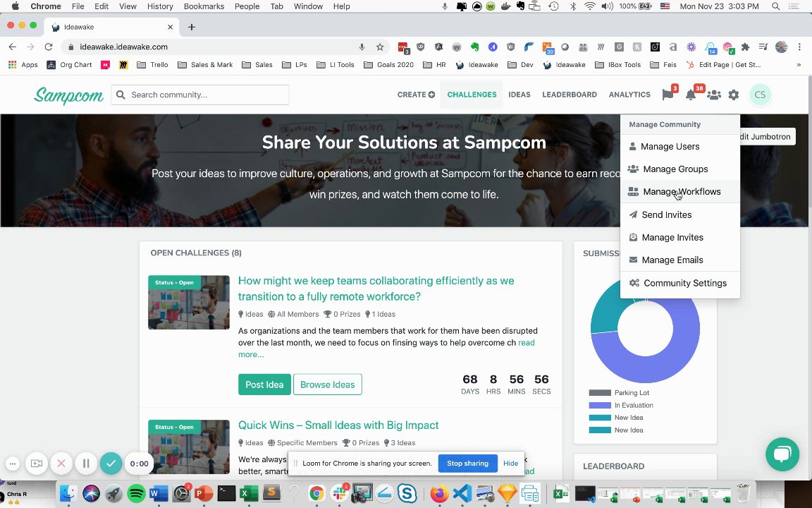This screenshot has height=508, width=812.
Task: Toggle the Loom camera icon
Action: pyautogui.click(x=36, y=464)
